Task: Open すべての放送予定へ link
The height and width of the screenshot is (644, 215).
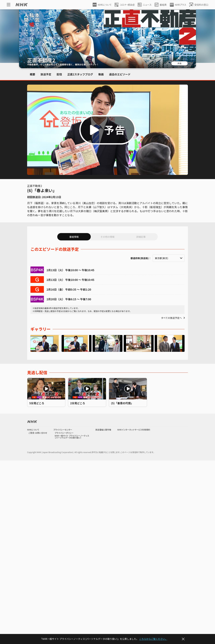Action: point(173,318)
